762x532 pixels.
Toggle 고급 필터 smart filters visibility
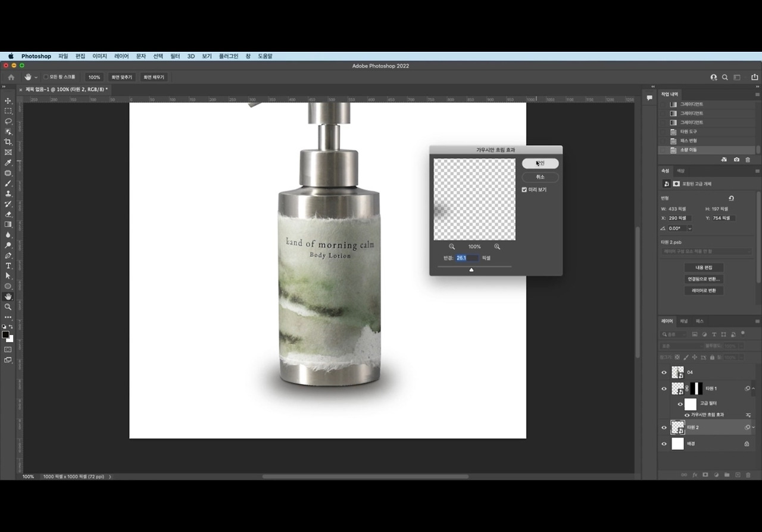click(680, 404)
